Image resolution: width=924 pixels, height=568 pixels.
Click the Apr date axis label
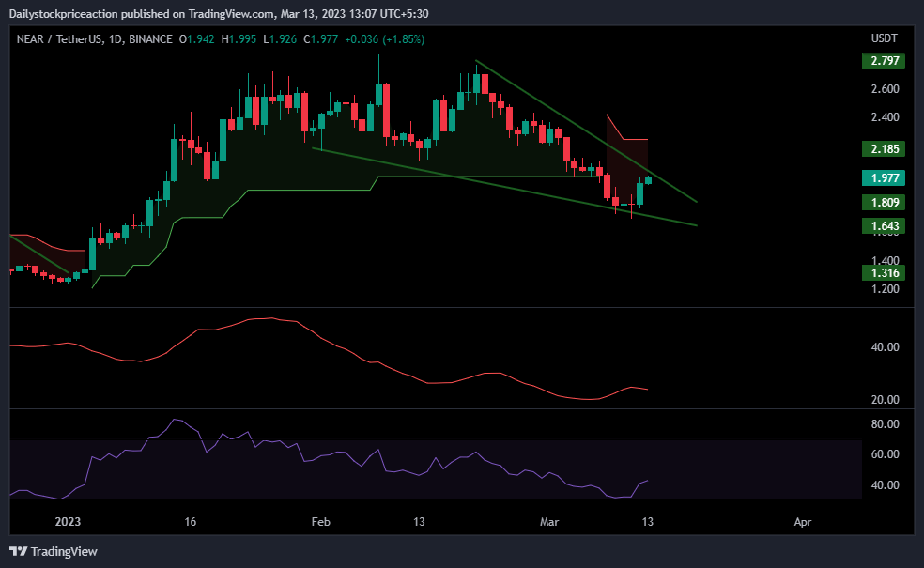803,521
